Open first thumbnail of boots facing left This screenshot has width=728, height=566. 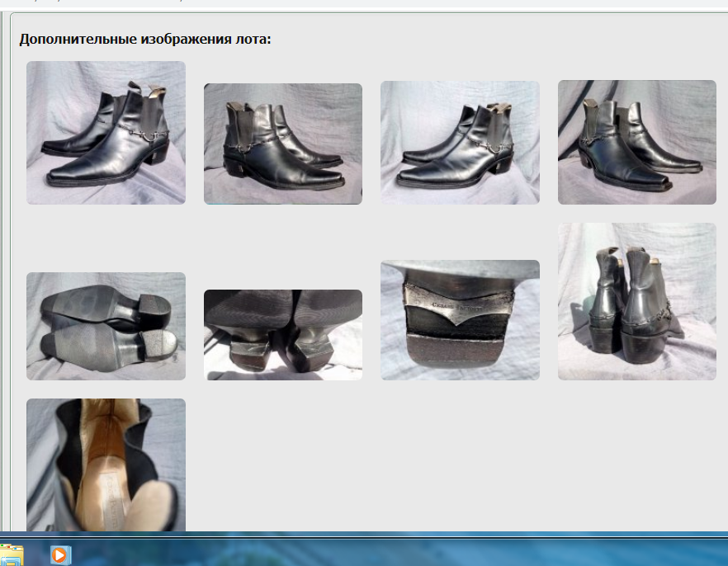[106, 133]
